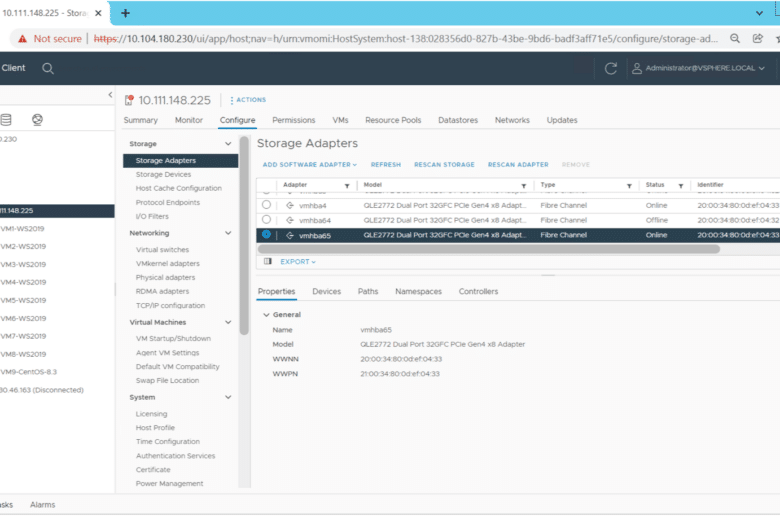The image size is (780, 516).
Task: Open the Networking inventory view icon
Action: 37,119
